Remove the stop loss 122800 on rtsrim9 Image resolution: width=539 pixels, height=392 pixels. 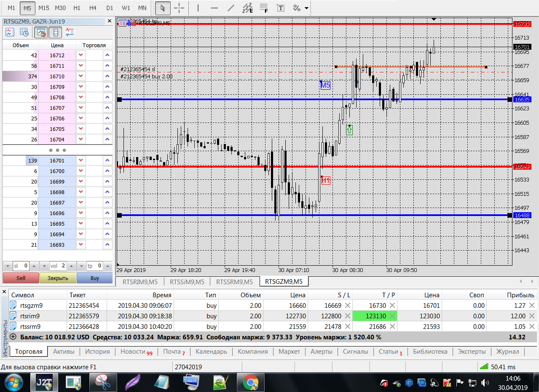pyautogui.click(x=348, y=316)
